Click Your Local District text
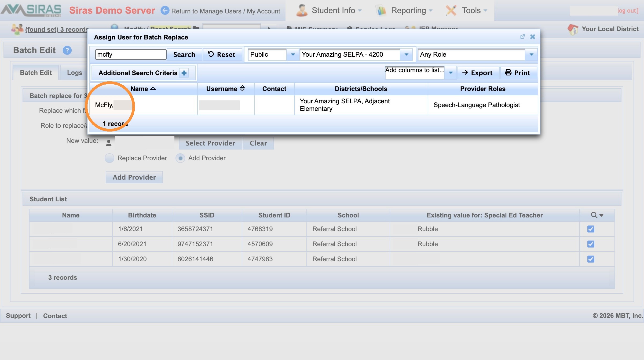Viewport: 644px width, 360px height. (x=610, y=29)
